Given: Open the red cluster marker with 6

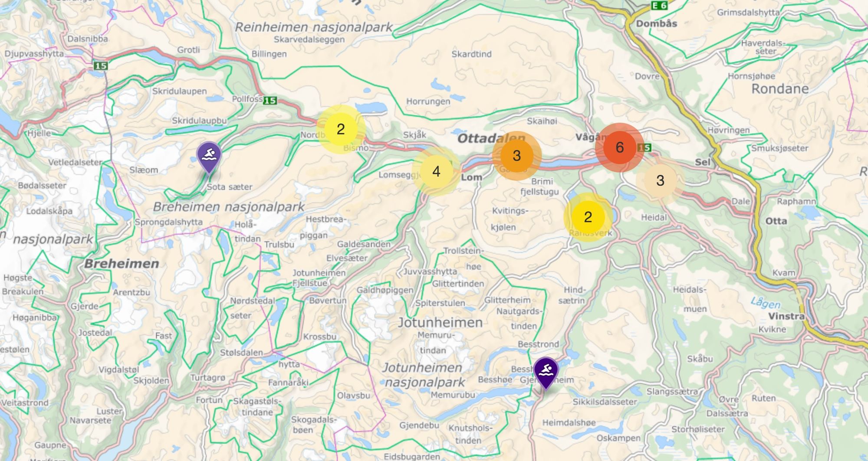Looking at the screenshot, I should (620, 147).
